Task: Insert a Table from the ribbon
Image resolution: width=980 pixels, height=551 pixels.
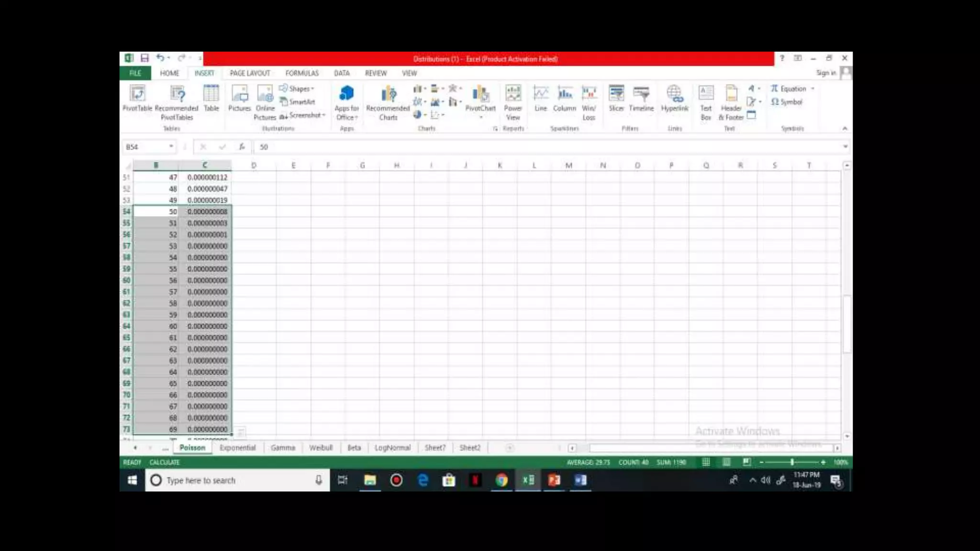Action: coord(211,94)
